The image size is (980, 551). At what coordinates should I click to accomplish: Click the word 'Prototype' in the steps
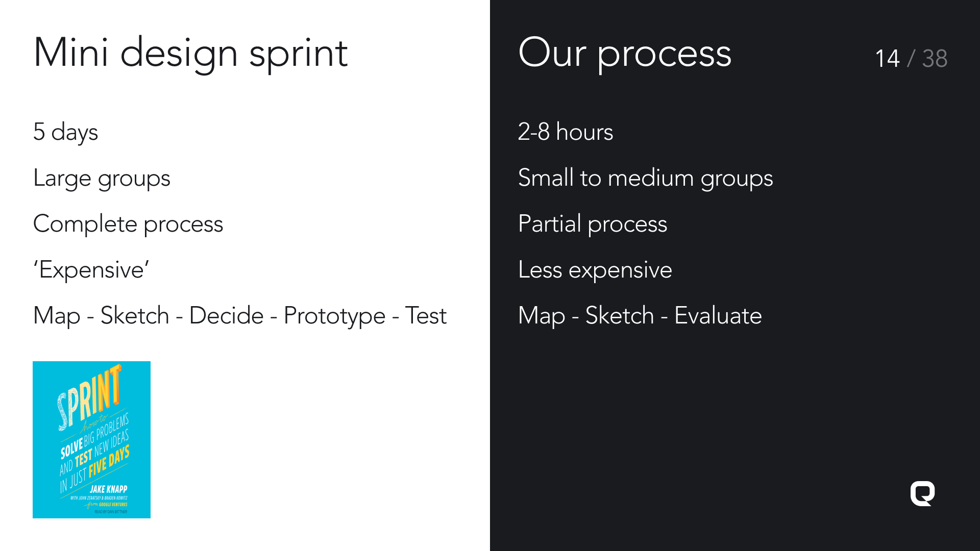click(334, 316)
